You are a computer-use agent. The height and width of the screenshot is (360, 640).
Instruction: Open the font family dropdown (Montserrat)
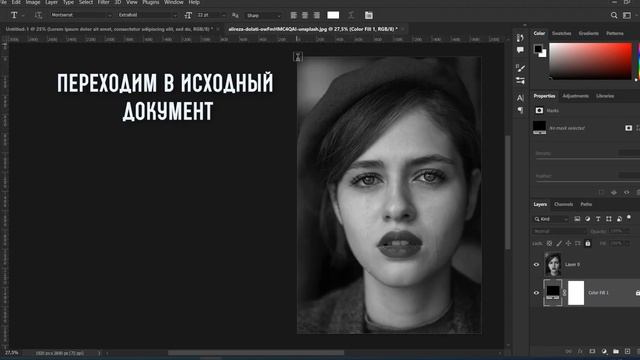pos(81,15)
